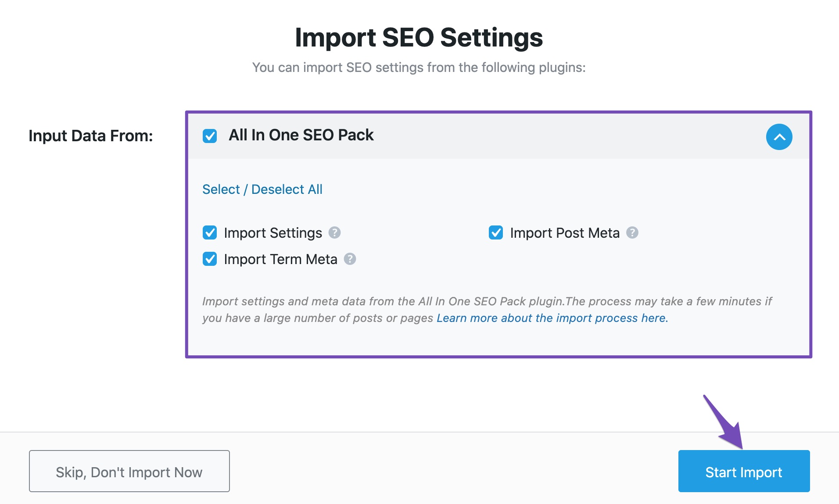Click the Start Import button
This screenshot has height=504, width=839.
744,471
